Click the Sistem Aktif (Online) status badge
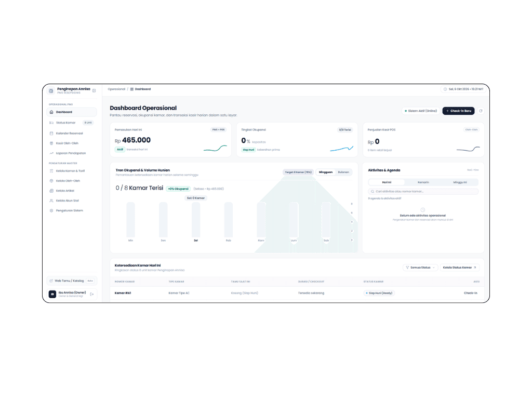This screenshot has height=399, width=532. [x=421, y=111]
